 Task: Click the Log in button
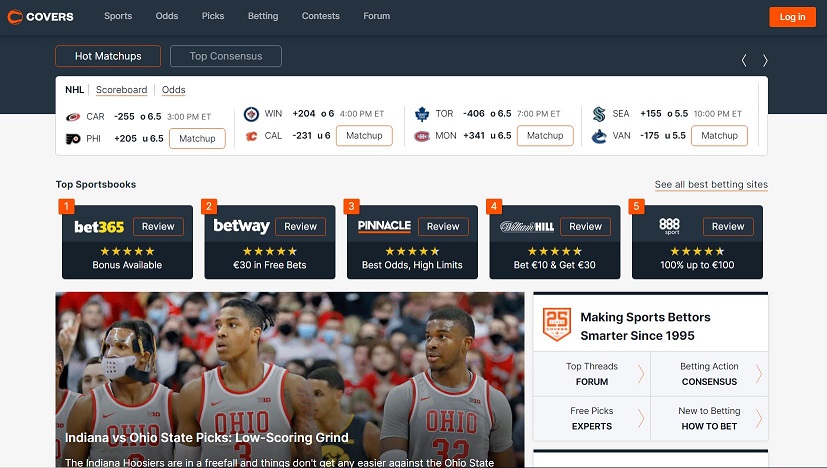tap(792, 17)
